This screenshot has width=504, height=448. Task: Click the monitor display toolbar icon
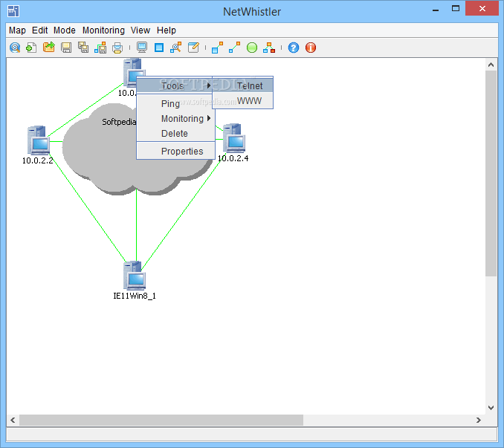pos(142,48)
